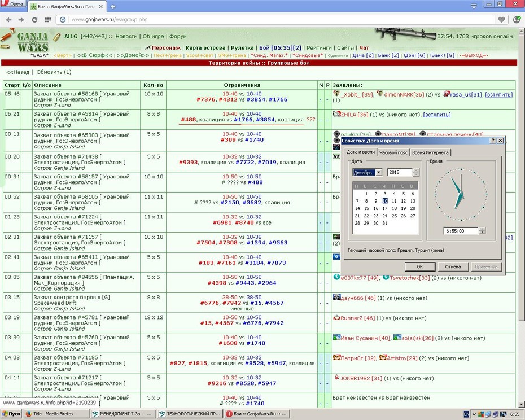Viewport: 525px width, 420px height.
Task: Select day 18 in the calendar
Action: [x=394, y=208]
